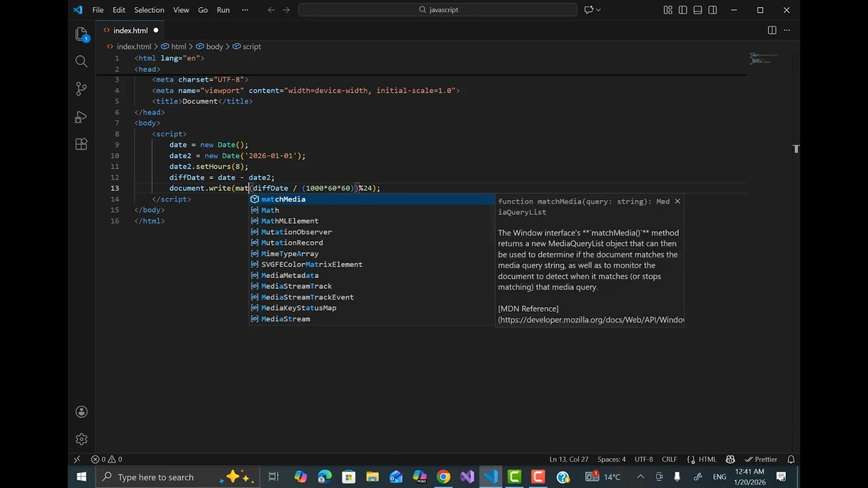Image resolution: width=868 pixels, height=488 pixels.
Task: Click the Split Editor Right icon
Action: 772,30
